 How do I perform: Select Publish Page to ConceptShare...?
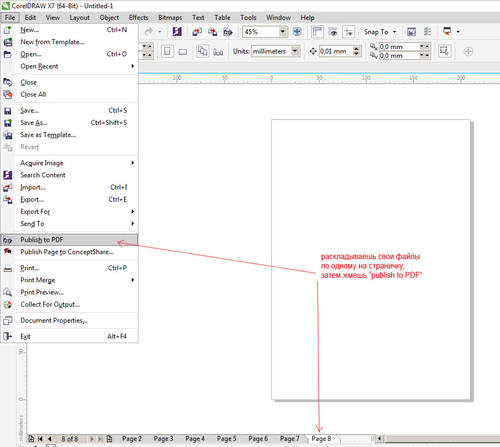pos(69,252)
